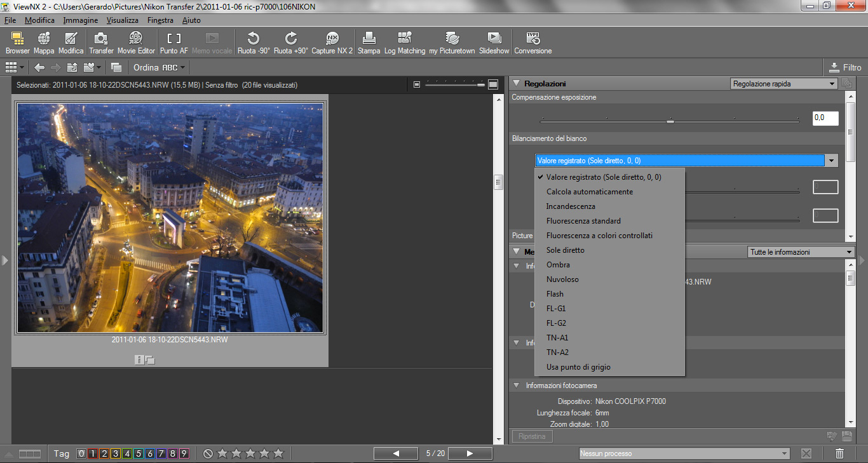This screenshot has width=868, height=463.
Task: Click the Filtro button
Action: 845,67
